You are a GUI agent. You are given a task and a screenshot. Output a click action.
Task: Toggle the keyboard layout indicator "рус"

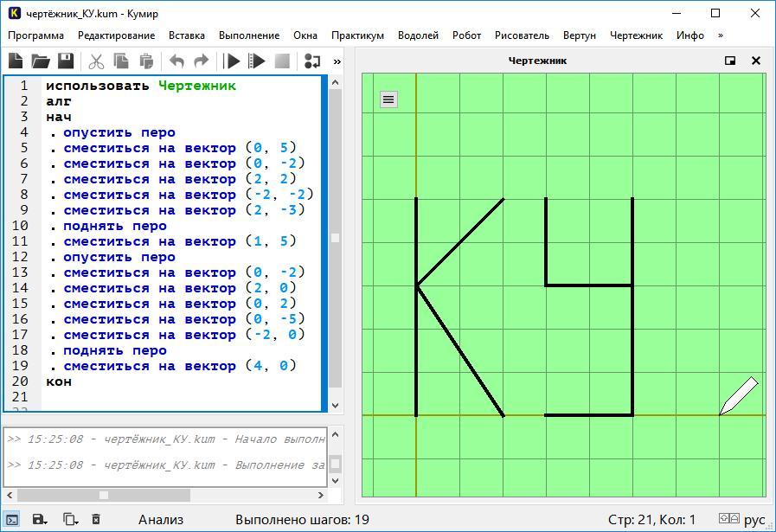[x=754, y=519]
